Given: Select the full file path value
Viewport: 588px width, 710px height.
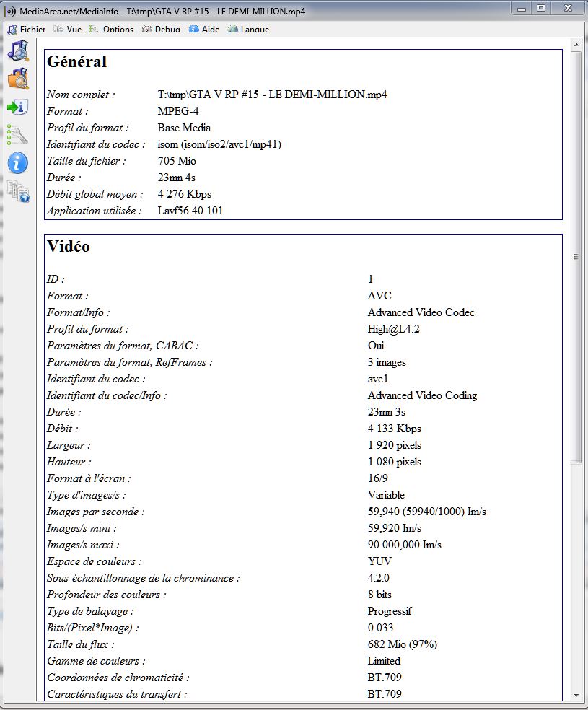Looking at the screenshot, I should 272,95.
